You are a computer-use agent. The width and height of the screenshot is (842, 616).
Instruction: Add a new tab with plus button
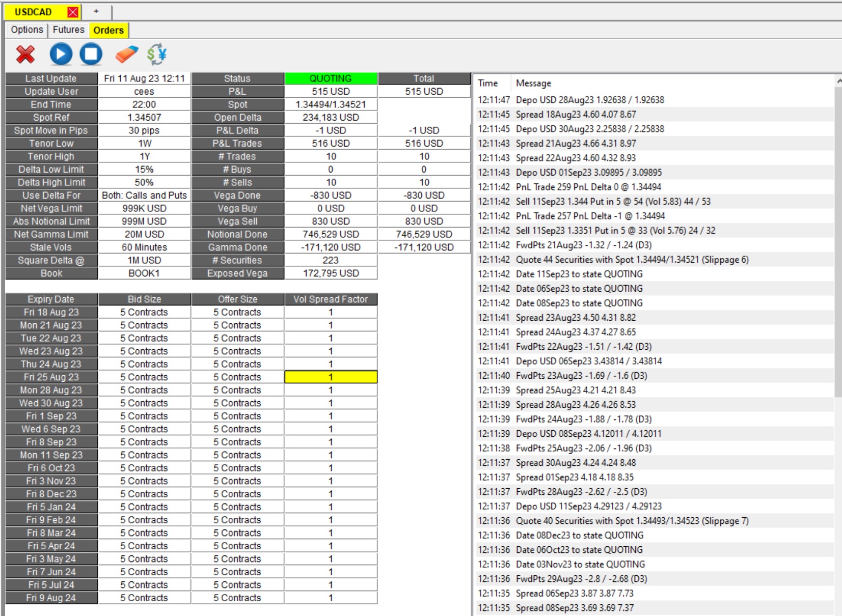tap(96, 11)
